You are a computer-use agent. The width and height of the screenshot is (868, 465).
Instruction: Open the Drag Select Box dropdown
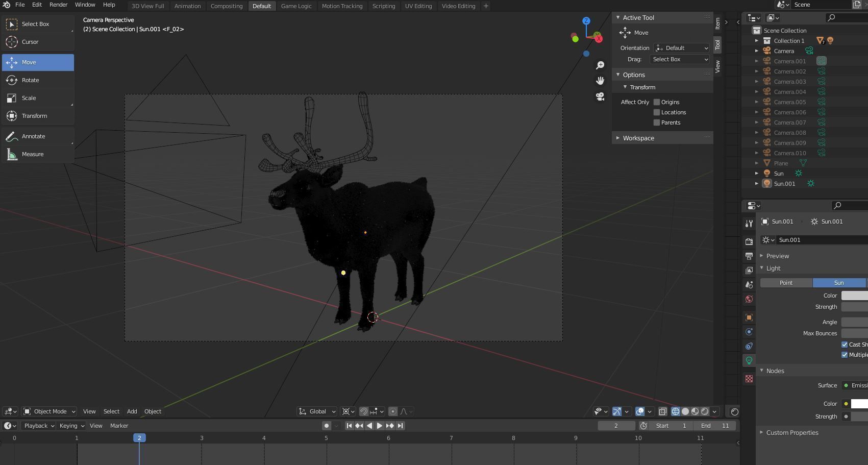coord(680,59)
